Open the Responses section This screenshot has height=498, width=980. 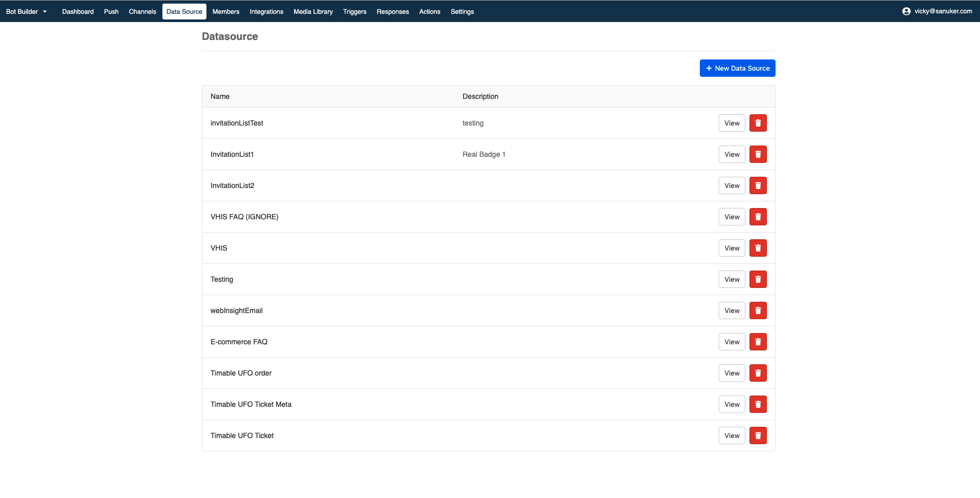coord(392,11)
